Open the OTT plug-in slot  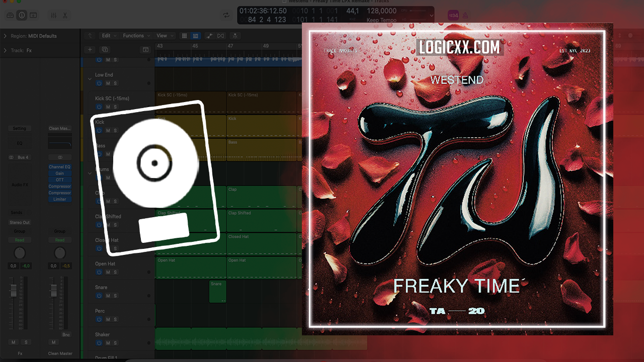(60, 180)
